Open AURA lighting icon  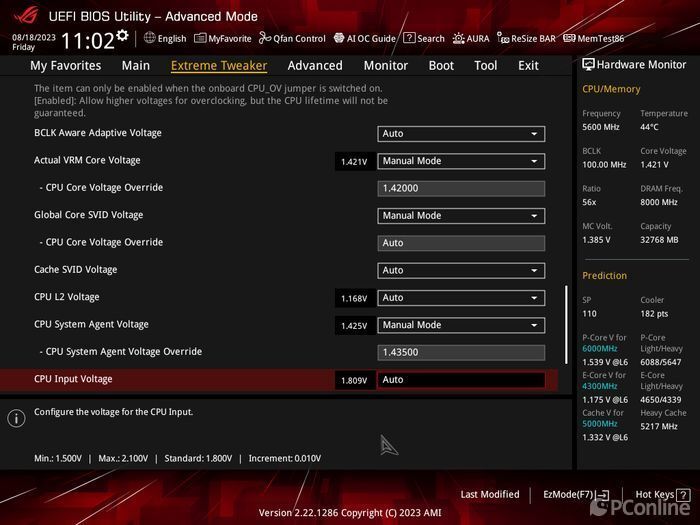pyautogui.click(x=458, y=38)
